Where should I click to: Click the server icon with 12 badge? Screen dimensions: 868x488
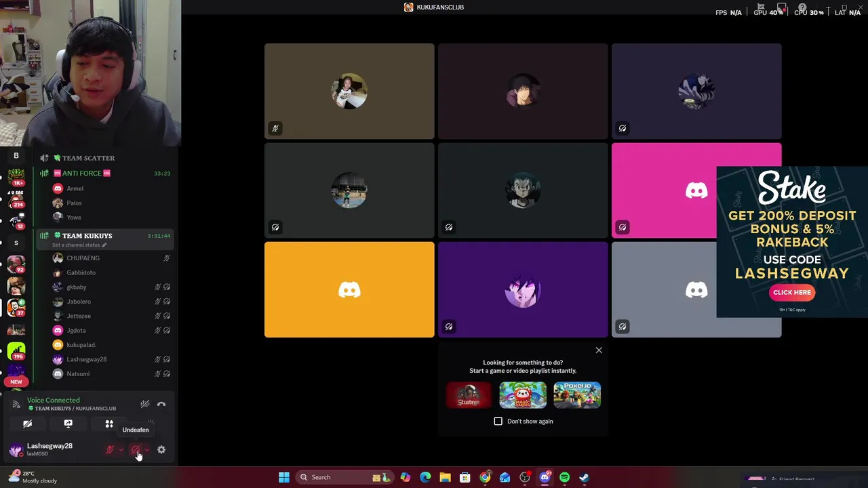(16, 221)
